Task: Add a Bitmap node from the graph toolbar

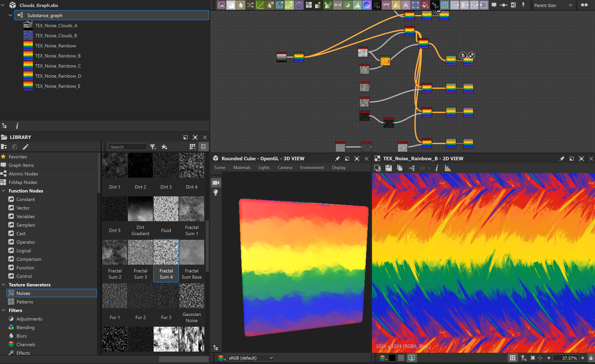Action: [x=221, y=5]
